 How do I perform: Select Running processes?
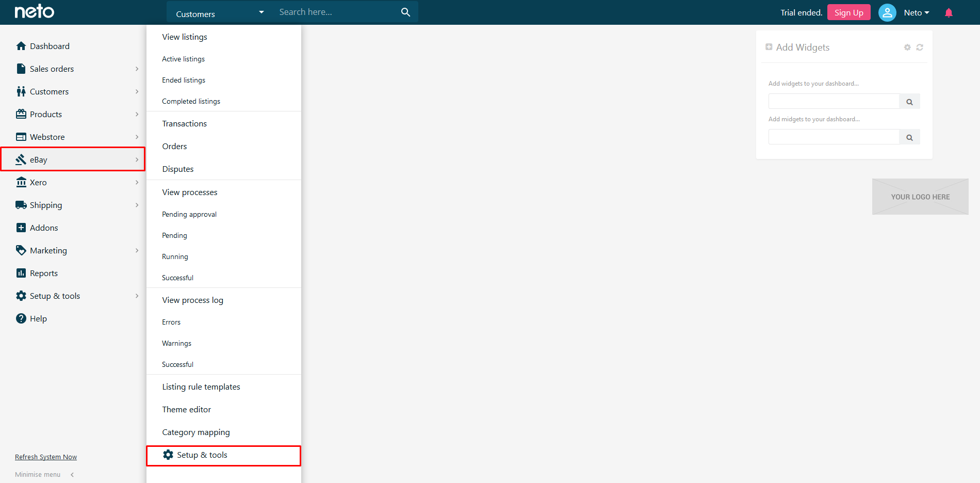[175, 256]
